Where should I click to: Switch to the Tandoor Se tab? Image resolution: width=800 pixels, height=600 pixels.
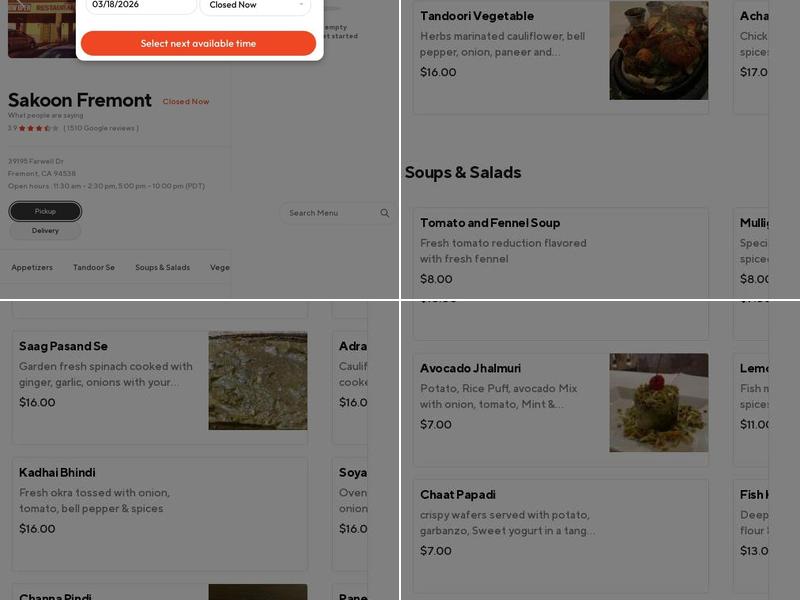(x=94, y=268)
